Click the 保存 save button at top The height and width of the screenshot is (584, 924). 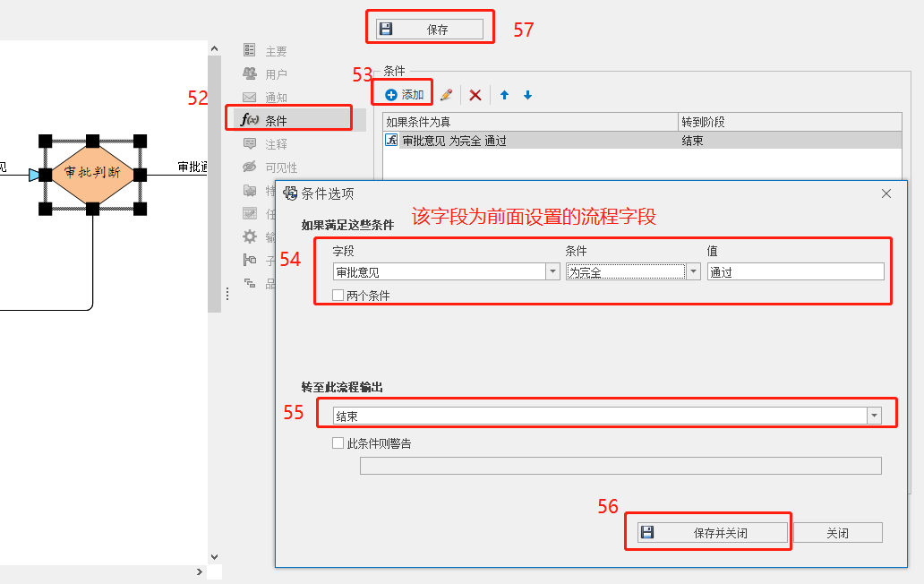(x=429, y=28)
